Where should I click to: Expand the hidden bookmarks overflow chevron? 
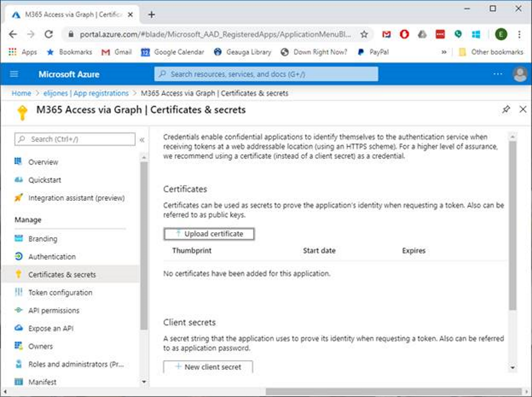click(x=444, y=52)
